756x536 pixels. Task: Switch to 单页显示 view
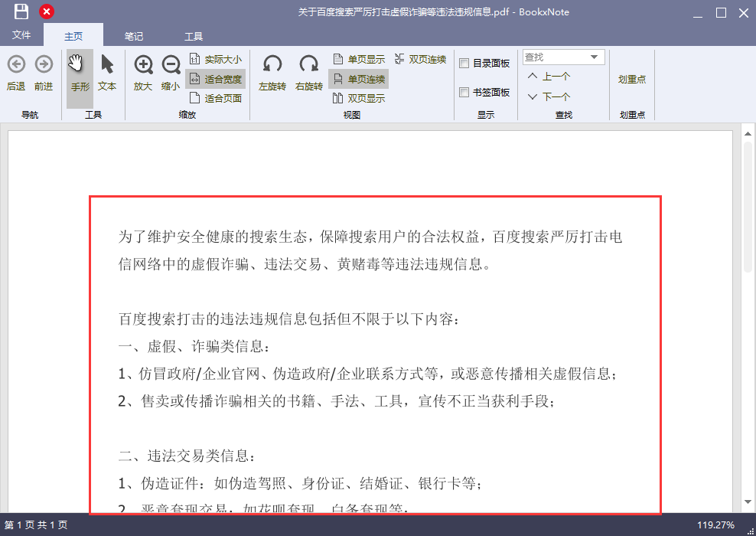359,59
